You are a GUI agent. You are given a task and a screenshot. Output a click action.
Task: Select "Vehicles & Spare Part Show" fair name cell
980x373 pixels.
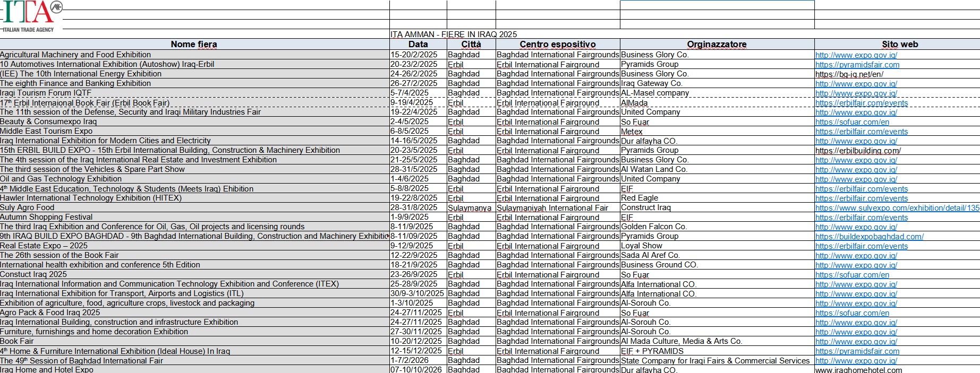point(194,169)
